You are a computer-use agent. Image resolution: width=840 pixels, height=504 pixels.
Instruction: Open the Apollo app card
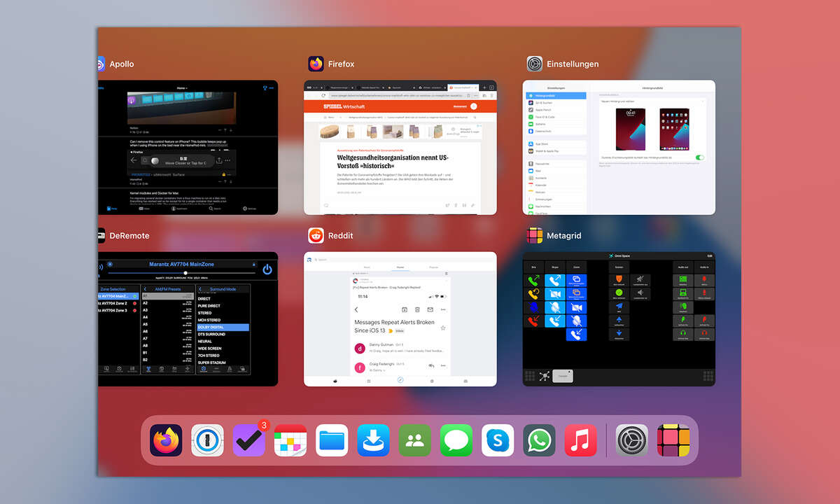pos(188,148)
